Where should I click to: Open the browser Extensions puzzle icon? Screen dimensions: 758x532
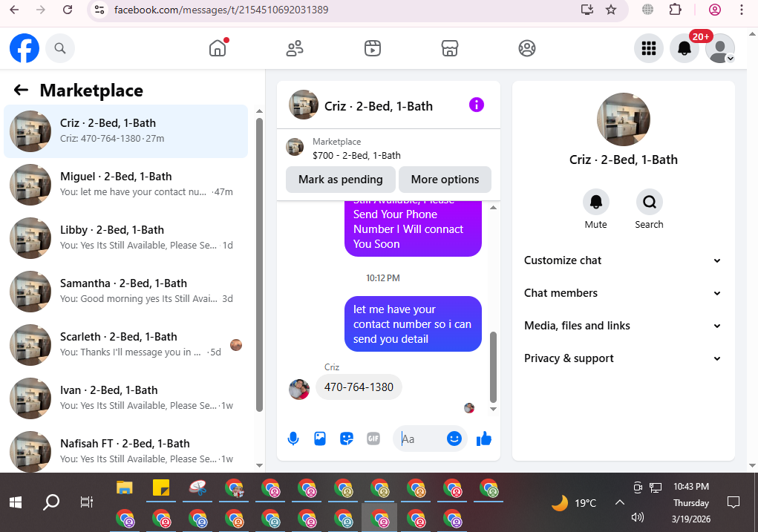(x=676, y=10)
